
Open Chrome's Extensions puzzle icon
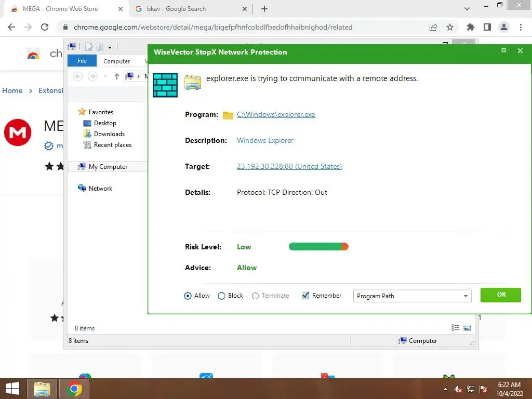(471, 27)
